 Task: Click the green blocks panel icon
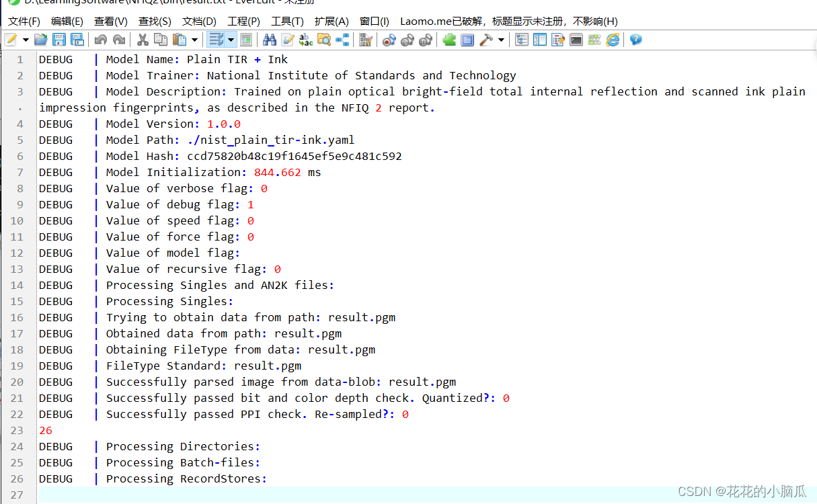[594, 40]
